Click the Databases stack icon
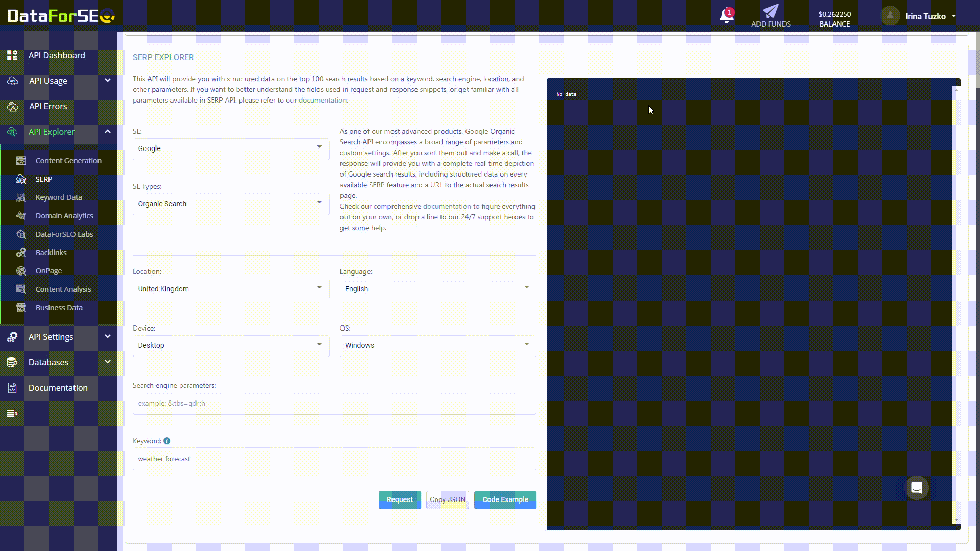Image resolution: width=980 pixels, height=551 pixels. click(x=12, y=362)
